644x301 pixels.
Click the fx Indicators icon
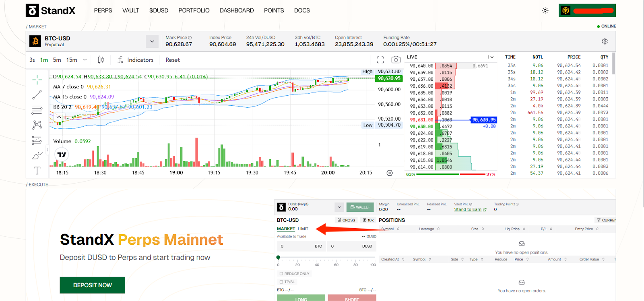point(120,60)
